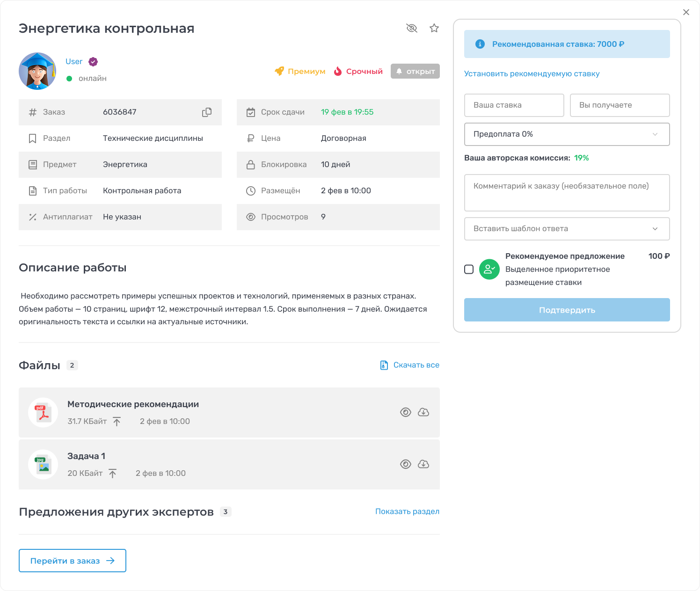Preview Задача 1 file with eye icon
The image size is (700, 591).
tap(406, 464)
